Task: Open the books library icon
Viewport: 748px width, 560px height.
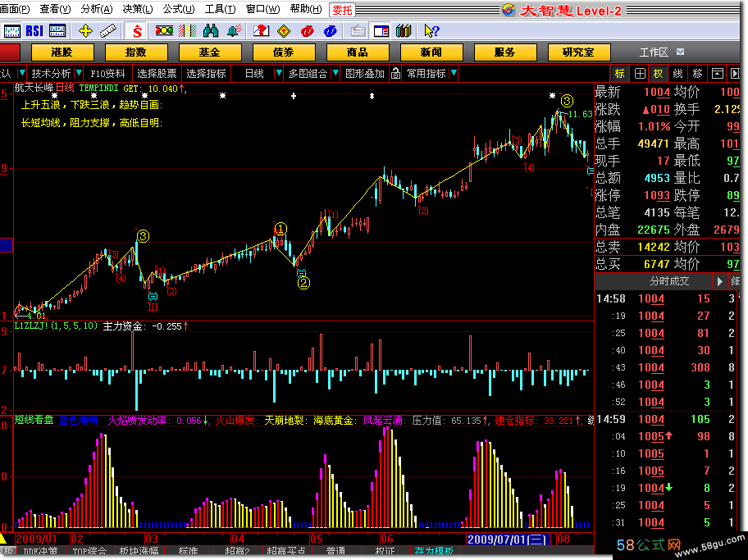Action: [403, 31]
